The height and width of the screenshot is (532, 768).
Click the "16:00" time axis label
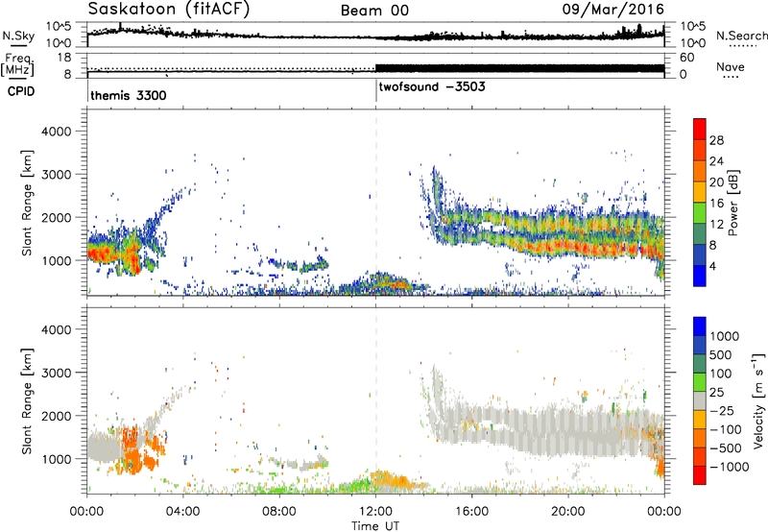[471, 512]
